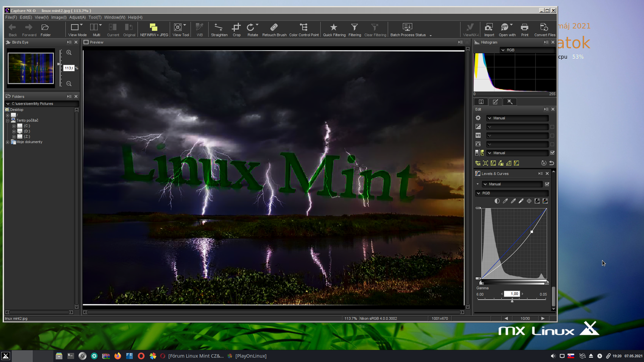
Task: Open the terminal from the taskbar
Action: tap(70, 356)
